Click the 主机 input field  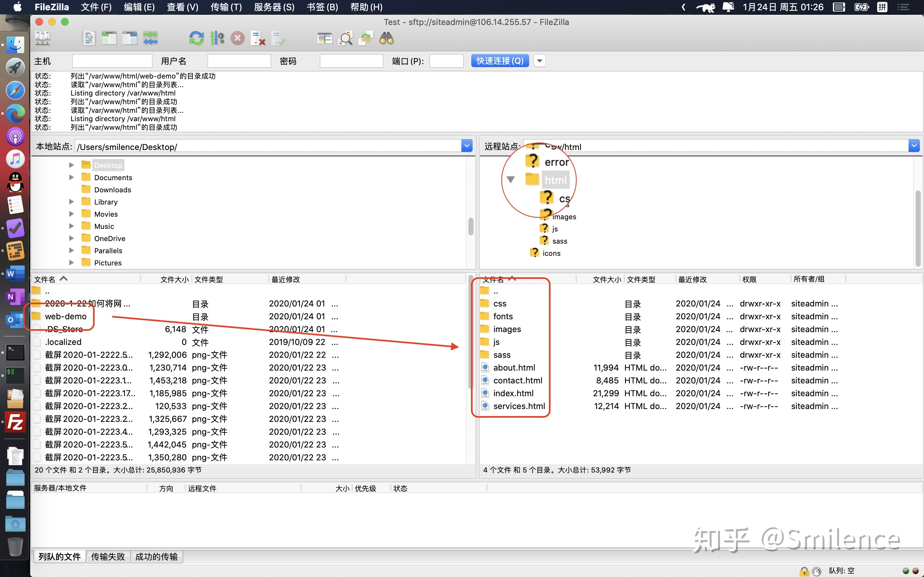coord(112,61)
